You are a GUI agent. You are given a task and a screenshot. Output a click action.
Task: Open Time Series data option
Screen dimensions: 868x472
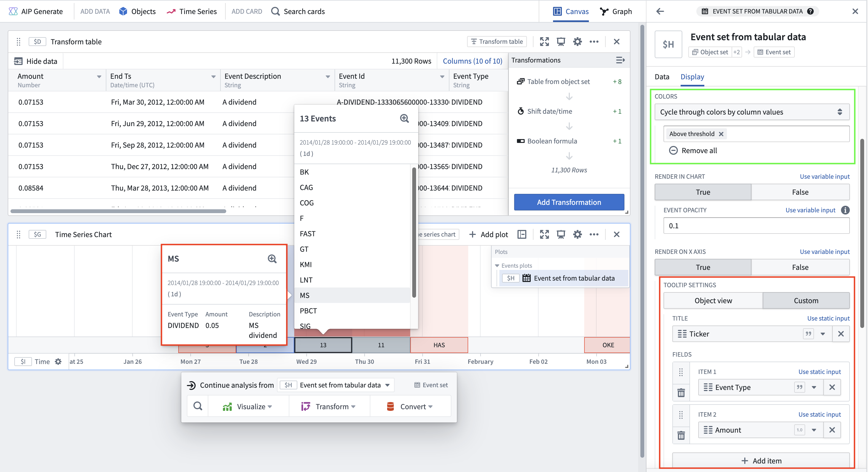pyautogui.click(x=192, y=12)
